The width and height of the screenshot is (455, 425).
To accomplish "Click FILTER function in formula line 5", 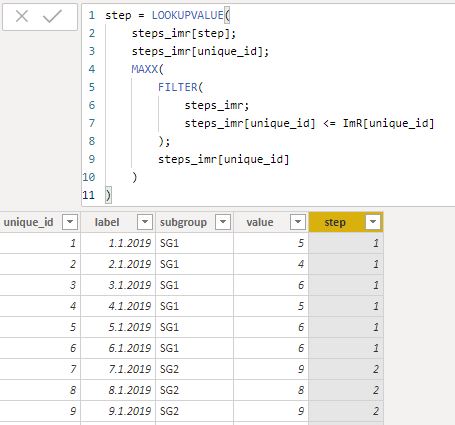I will tap(178, 87).
